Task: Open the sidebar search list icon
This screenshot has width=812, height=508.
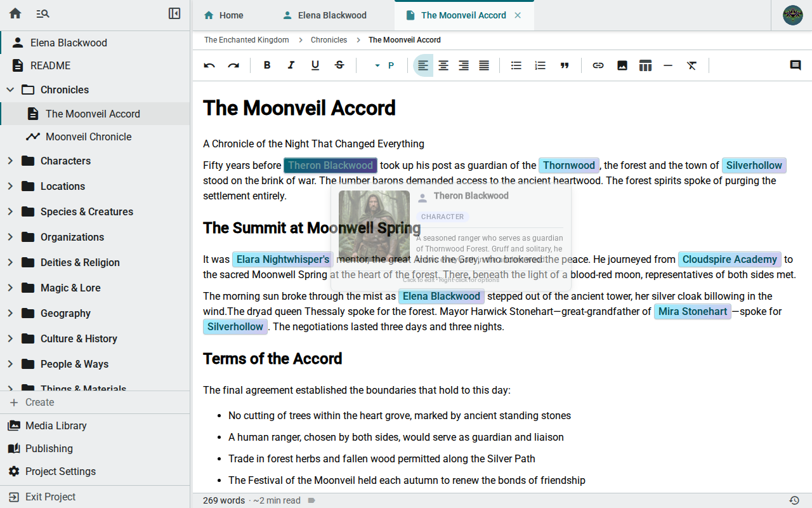Action: tap(43, 13)
